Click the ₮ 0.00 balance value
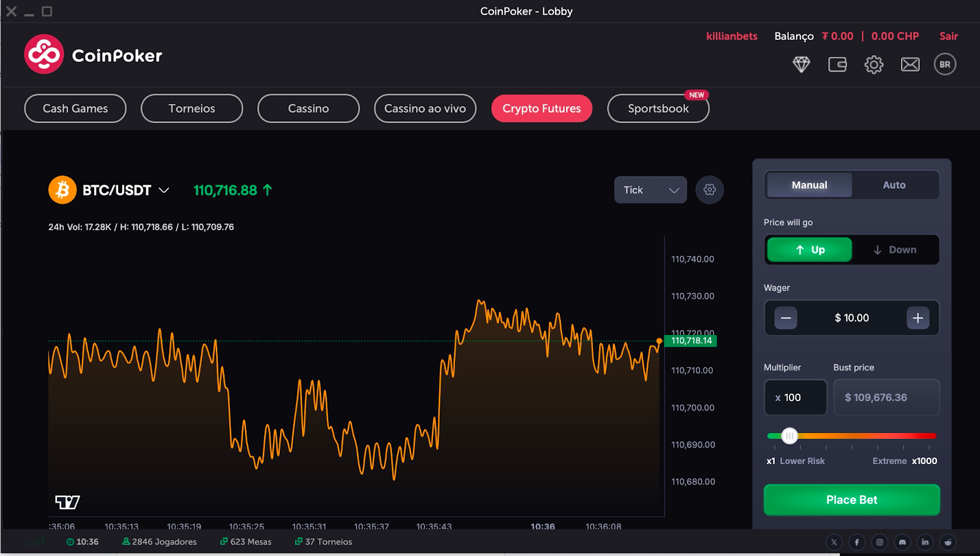The height and width of the screenshot is (556, 980). 837,36
